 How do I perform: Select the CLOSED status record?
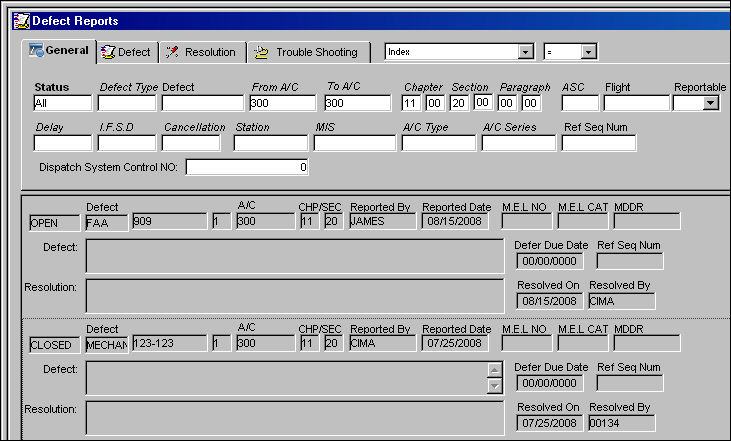tap(55, 345)
